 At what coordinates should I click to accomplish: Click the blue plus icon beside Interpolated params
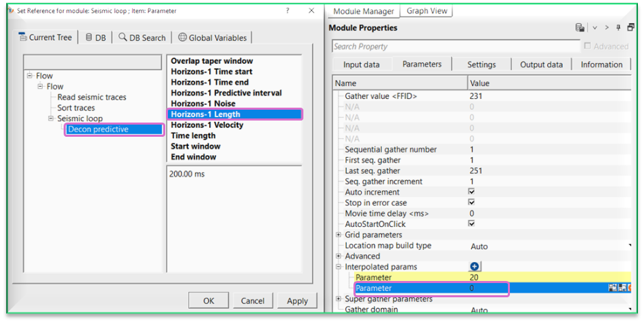click(475, 267)
